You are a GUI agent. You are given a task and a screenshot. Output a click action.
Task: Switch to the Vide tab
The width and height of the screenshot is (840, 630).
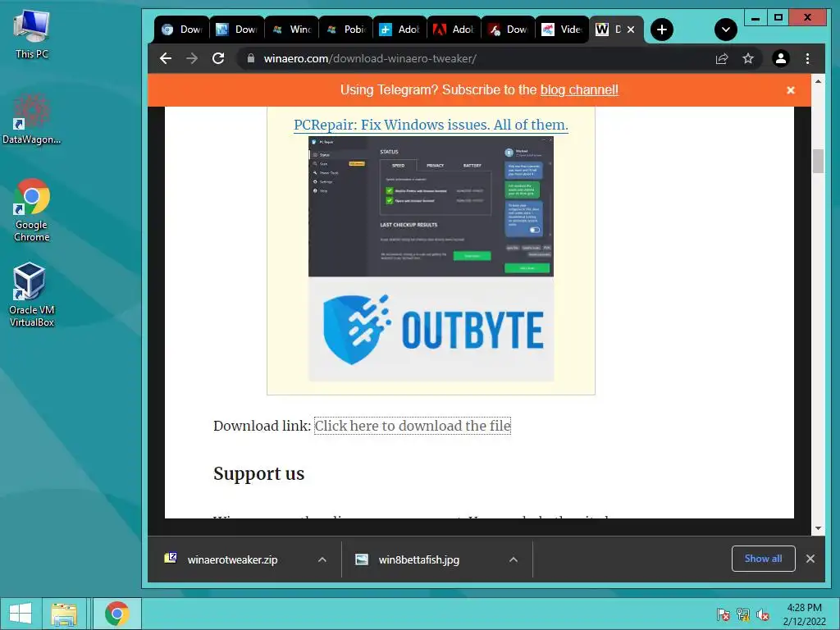[562, 30]
